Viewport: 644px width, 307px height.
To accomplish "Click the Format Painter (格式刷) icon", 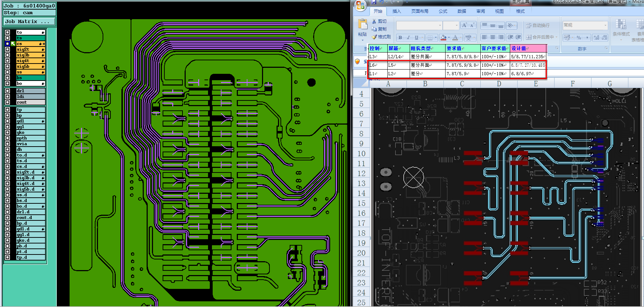I will coord(374,37).
